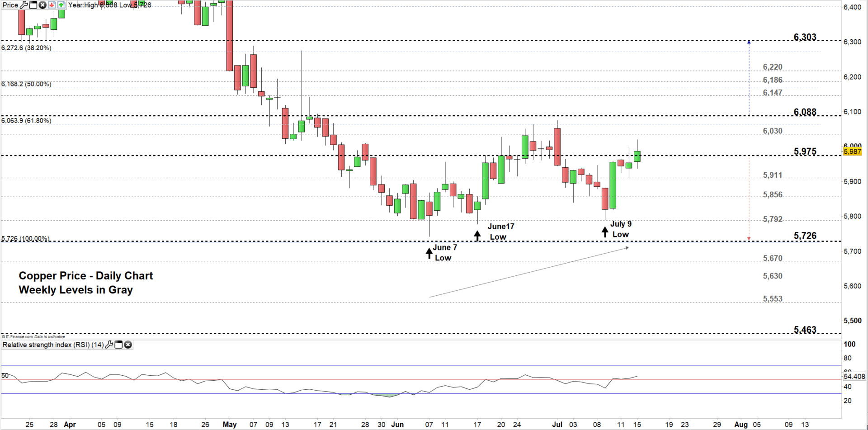Click the 6,272.6 (38.20%) Fibonacci label
This screenshot has width=868, height=430.
click(26, 48)
